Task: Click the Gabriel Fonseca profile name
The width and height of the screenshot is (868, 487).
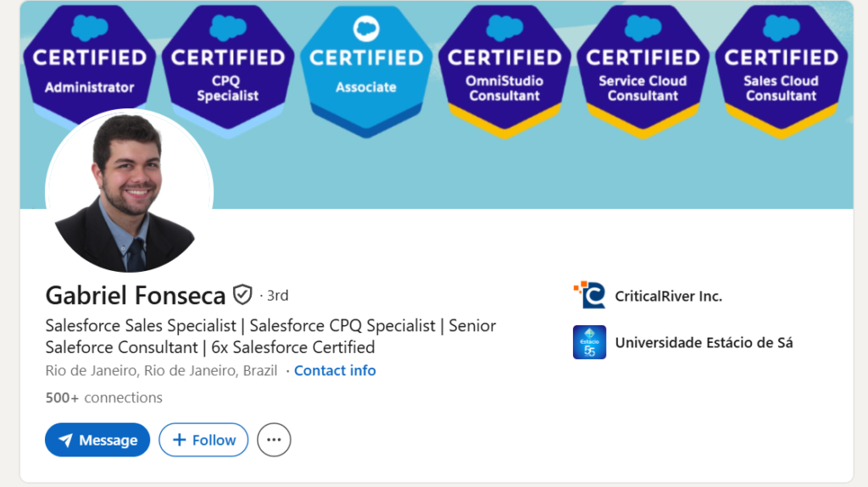Action: coord(136,295)
